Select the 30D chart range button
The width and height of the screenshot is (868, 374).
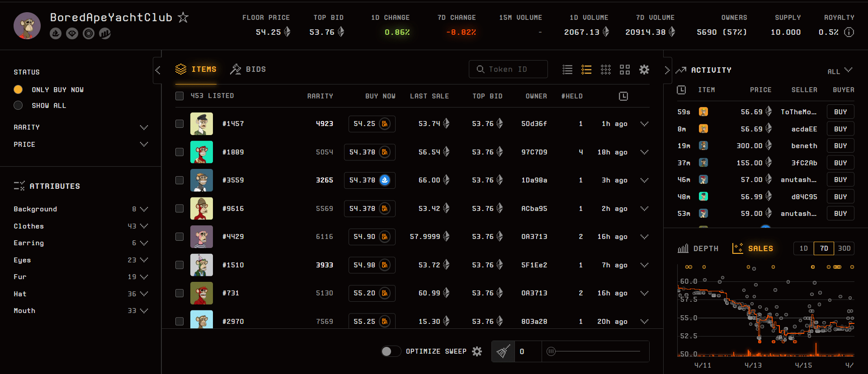click(844, 248)
